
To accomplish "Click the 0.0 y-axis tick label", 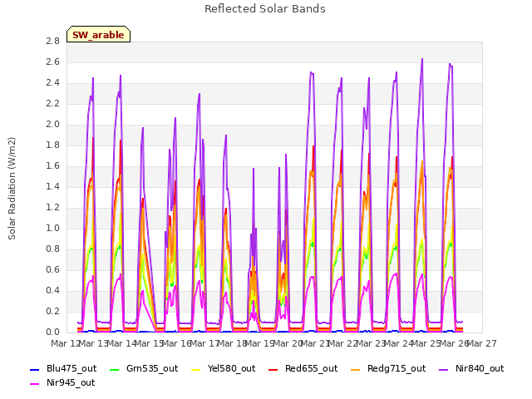I will point(52,332).
